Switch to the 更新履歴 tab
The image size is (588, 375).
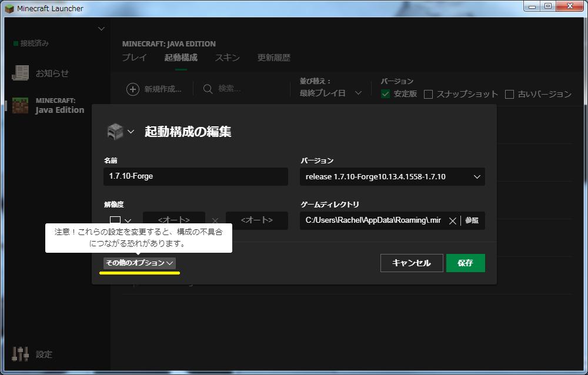(x=274, y=58)
